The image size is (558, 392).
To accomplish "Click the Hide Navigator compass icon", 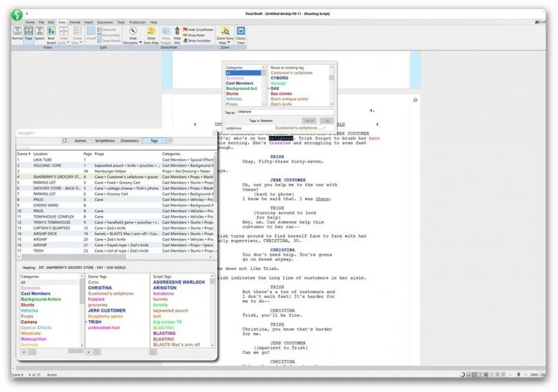I will coord(133,31).
